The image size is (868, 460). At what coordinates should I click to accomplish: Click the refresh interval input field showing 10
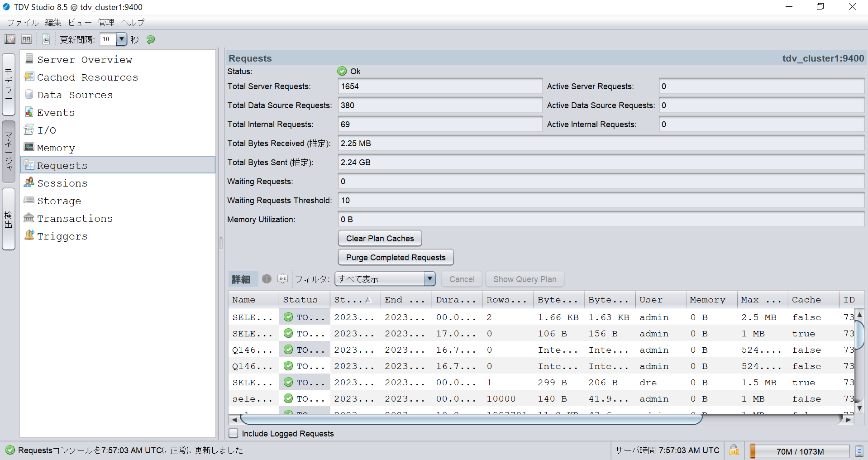(x=108, y=39)
